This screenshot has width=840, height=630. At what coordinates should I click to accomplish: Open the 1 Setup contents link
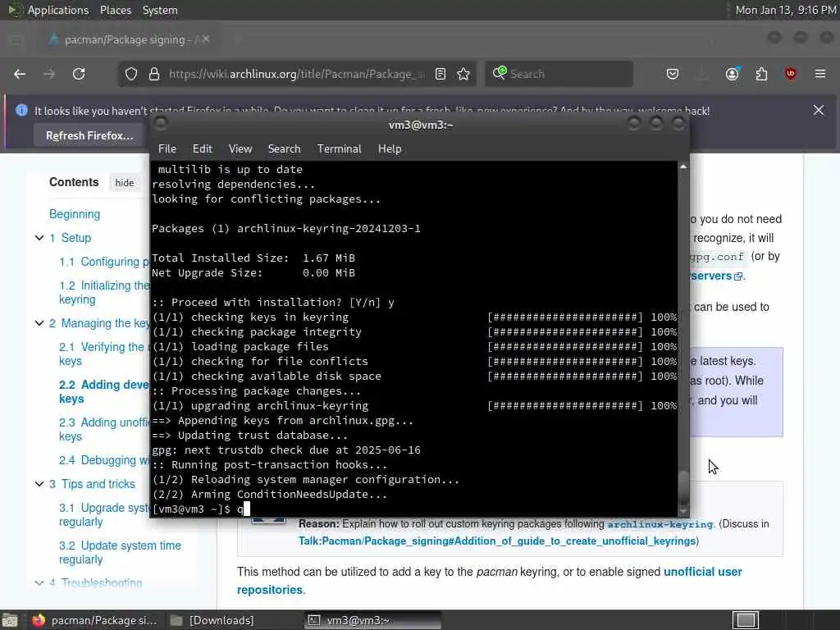click(71, 238)
